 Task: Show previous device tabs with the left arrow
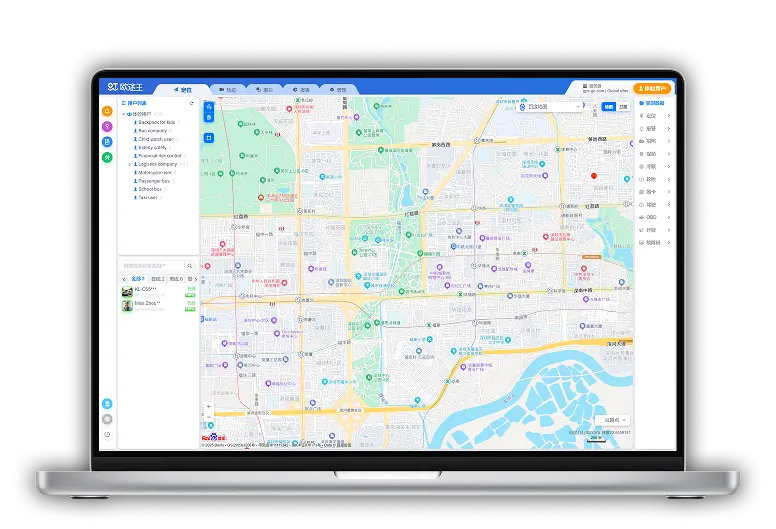click(x=124, y=279)
